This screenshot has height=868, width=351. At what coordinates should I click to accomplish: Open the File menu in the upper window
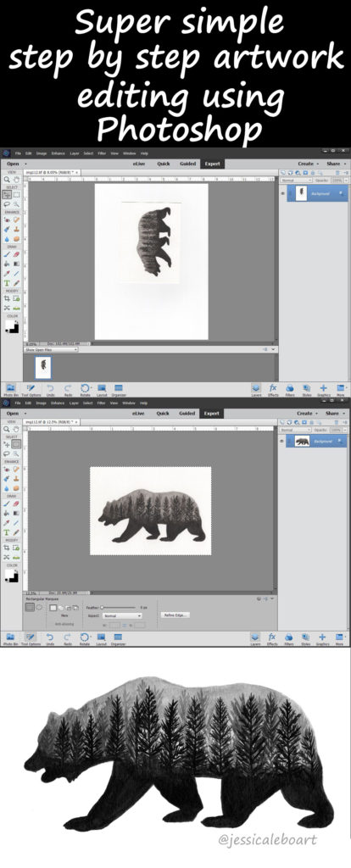(18, 153)
